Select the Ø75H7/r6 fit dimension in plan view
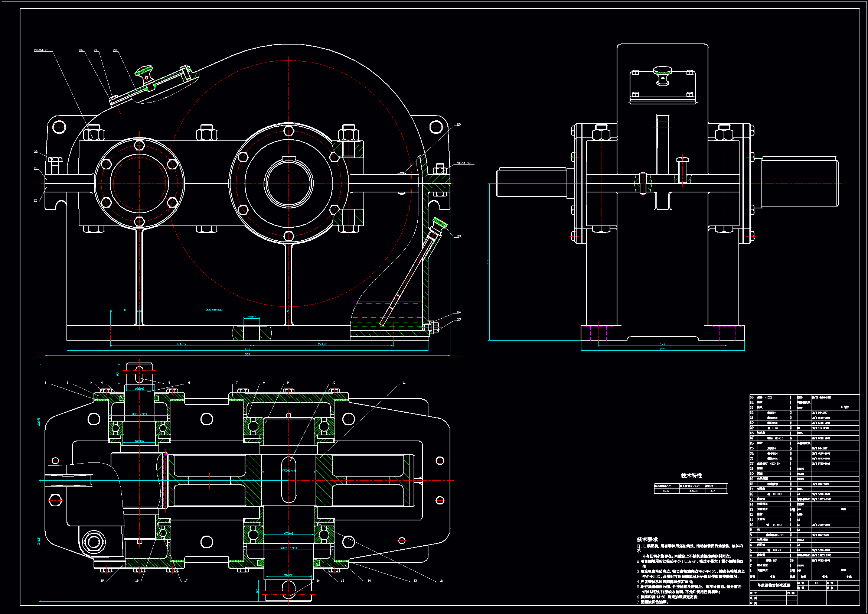The width and height of the screenshot is (868, 614). [x=288, y=471]
